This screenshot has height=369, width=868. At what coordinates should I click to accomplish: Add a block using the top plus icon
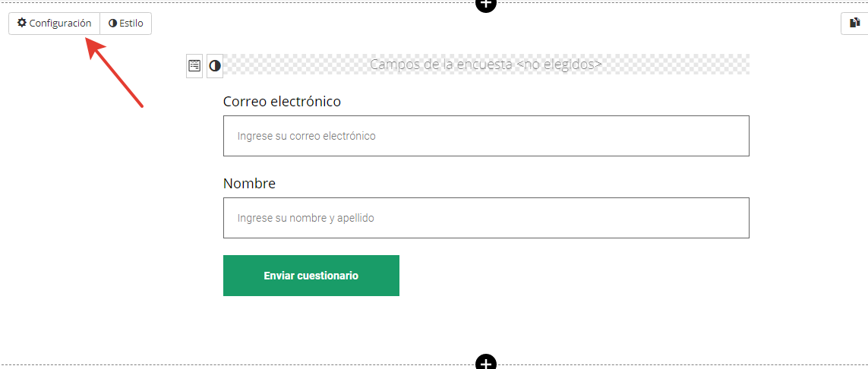[x=486, y=3]
